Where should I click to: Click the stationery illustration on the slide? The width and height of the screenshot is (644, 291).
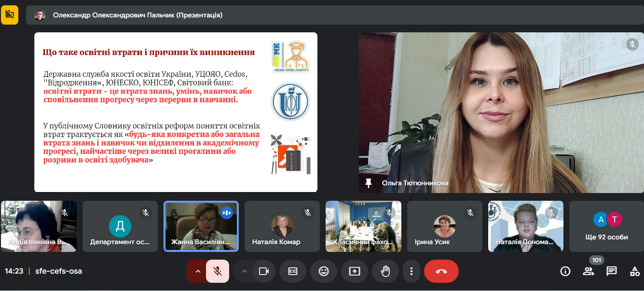point(290,154)
